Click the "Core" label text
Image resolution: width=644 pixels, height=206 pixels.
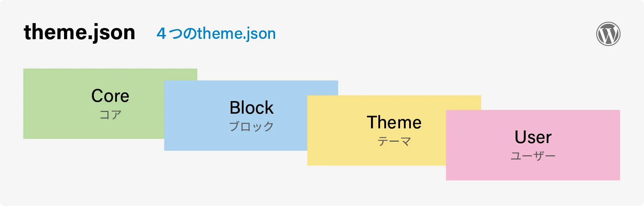coord(110,96)
